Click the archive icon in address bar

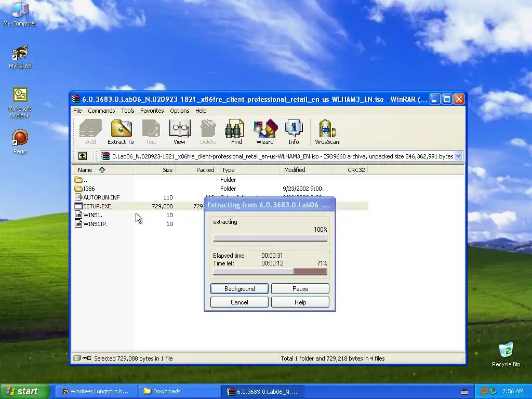[105, 156]
